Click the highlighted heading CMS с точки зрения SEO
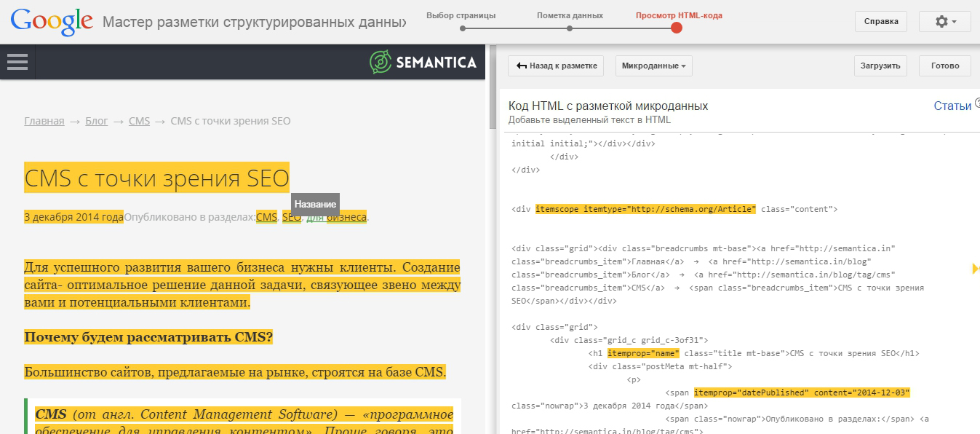Screen dimensions: 980x434 point(156,178)
